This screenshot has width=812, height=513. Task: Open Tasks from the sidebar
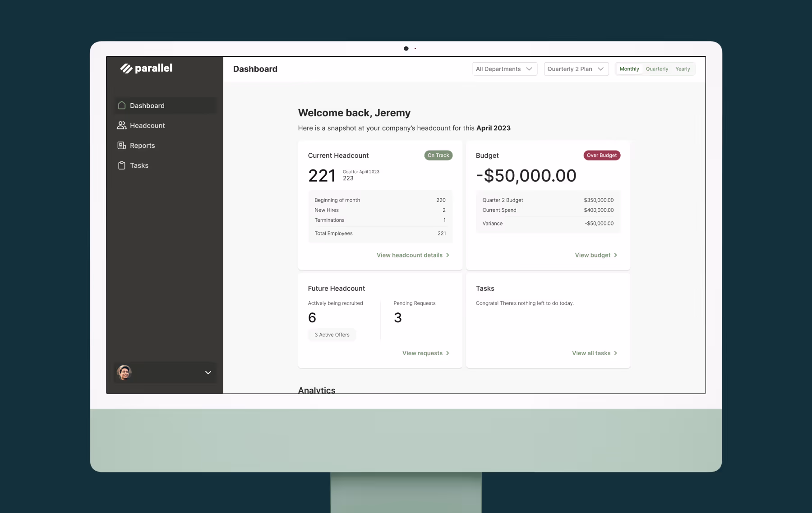[165, 165]
